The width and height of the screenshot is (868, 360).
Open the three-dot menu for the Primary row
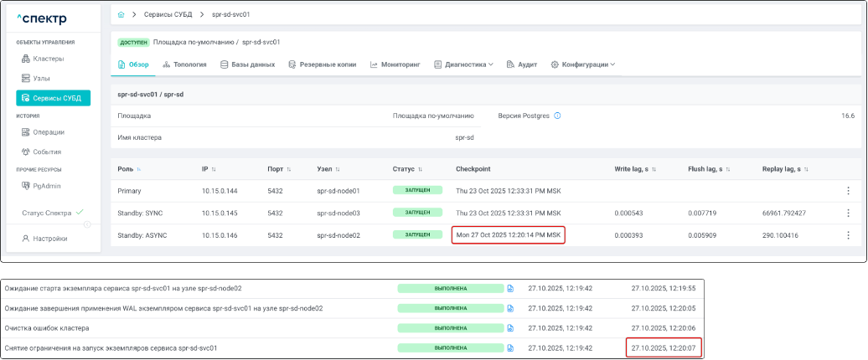[848, 191]
